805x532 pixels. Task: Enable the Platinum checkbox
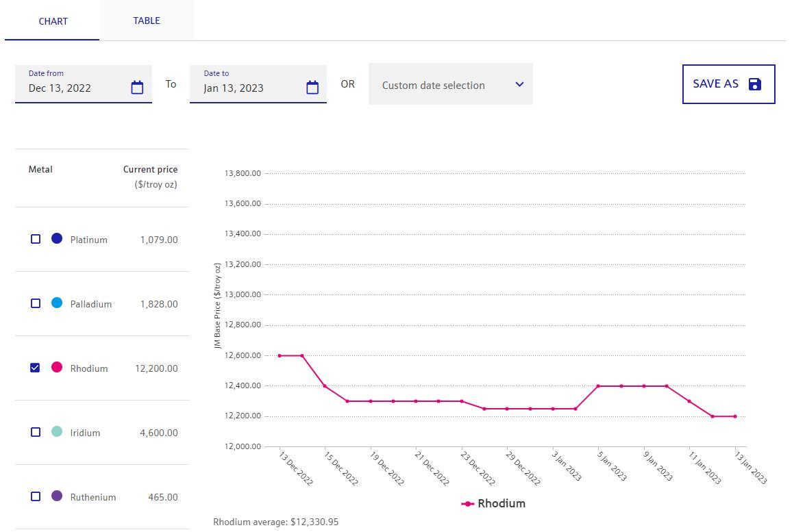click(x=36, y=239)
